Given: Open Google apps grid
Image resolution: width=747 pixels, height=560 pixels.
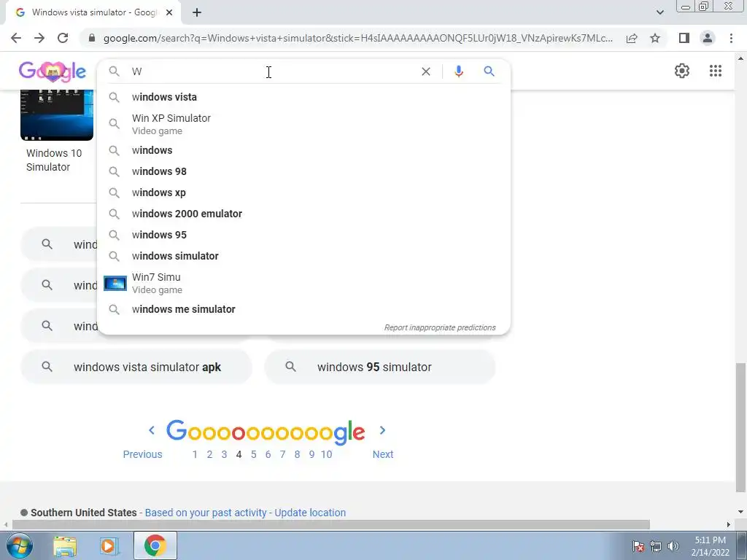Looking at the screenshot, I should tap(716, 71).
